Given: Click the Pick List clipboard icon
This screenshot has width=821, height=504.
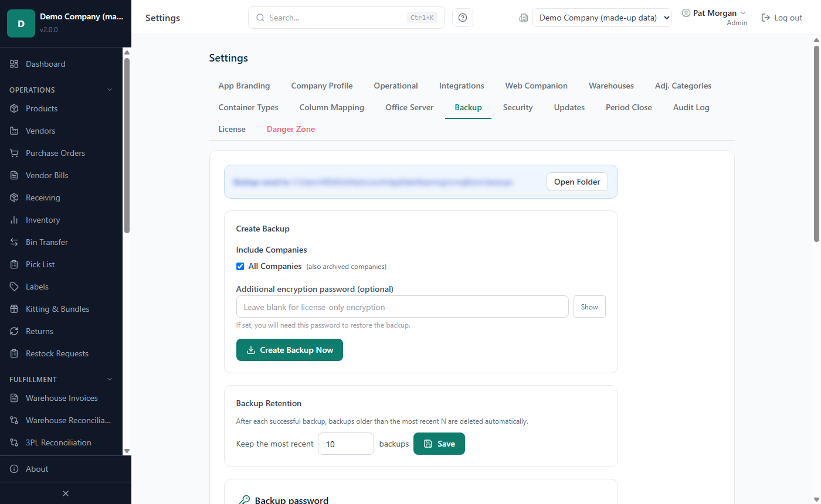Looking at the screenshot, I should pyautogui.click(x=14, y=264).
